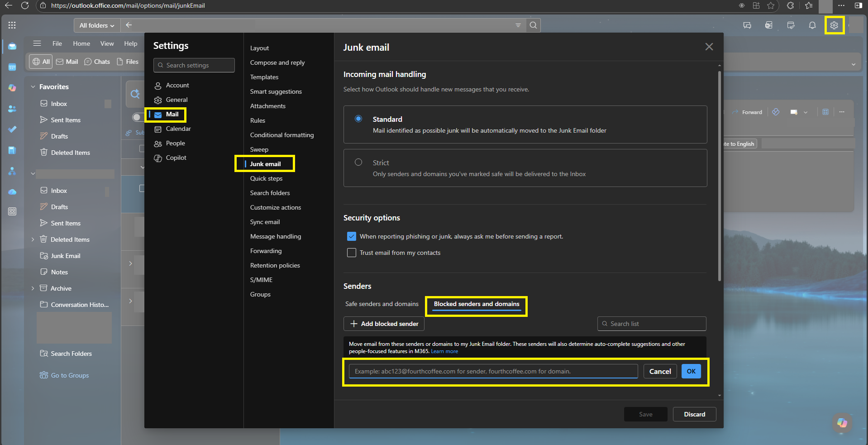Expand the ribbon chevron at far right
The width and height of the screenshot is (868, 445).
854,64
